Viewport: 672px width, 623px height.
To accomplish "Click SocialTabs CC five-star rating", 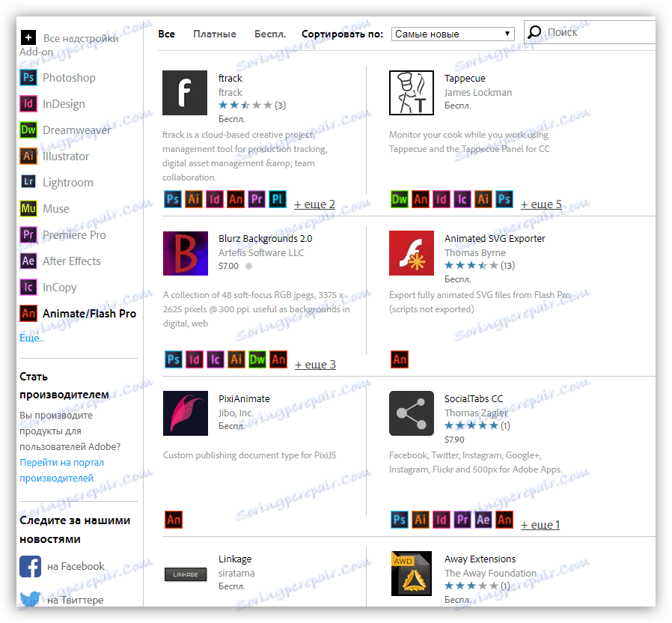I will click(x=471, y=426).
